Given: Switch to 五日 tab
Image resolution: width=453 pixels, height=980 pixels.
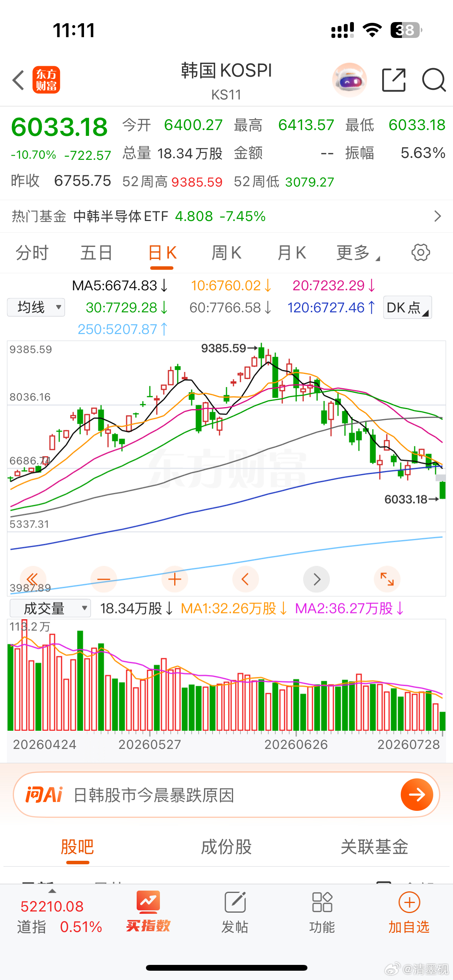Looking at the screenshot, I should click(96, 253).
